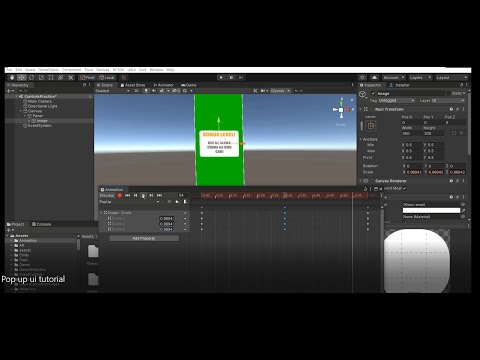
Task: Open the Shaded draw mode dropdown
Action: click(112, 91)
